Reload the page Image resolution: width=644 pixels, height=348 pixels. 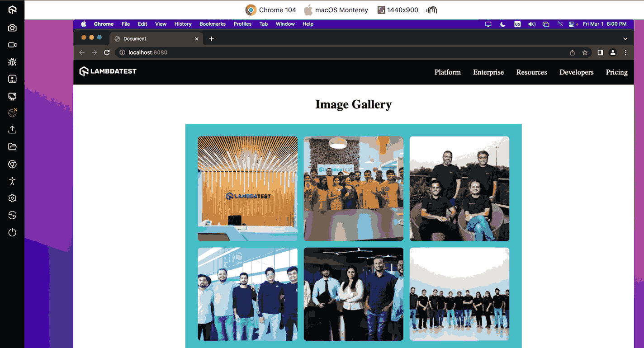(107, 52)
